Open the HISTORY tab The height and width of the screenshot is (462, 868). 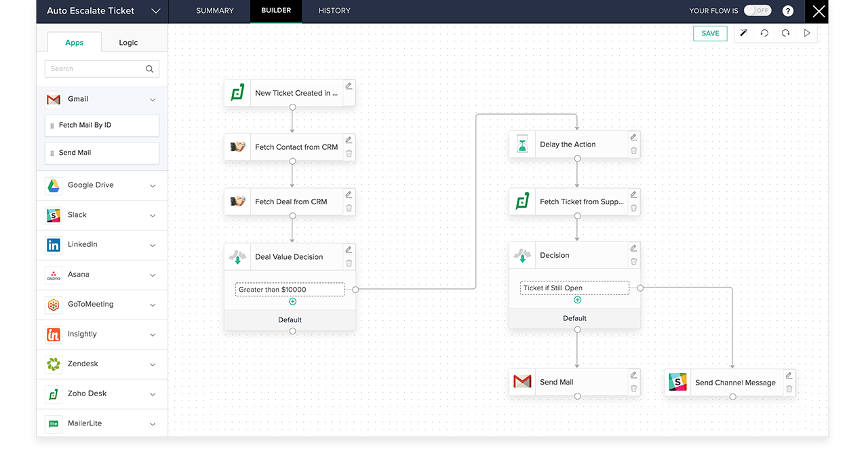[x=334, y=11]
